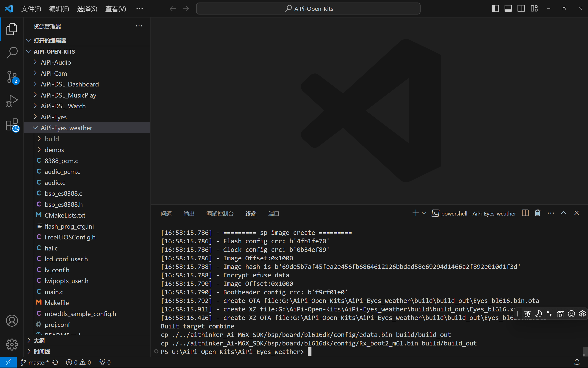
Task: Open the terminal launch profile dropdown
Action: click(424, 213)
